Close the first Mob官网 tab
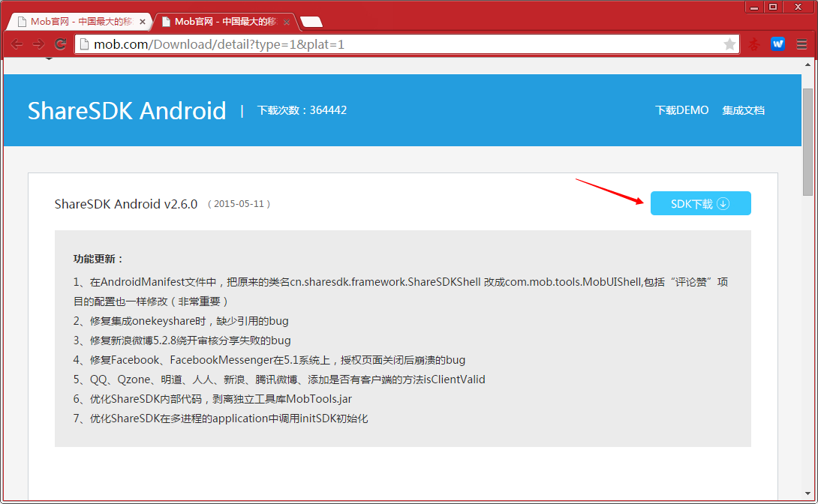Viewport: 818px width, 504px height. (143, 22)
